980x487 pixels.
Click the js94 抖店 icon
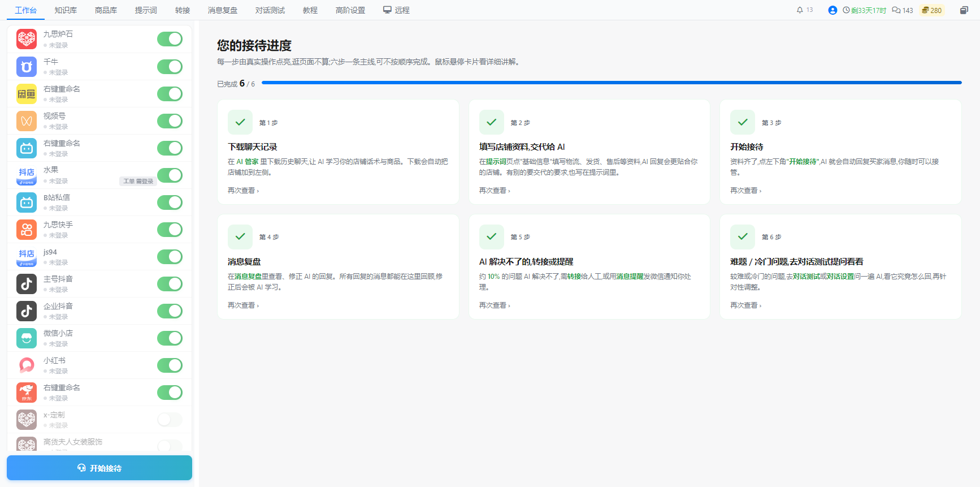[27, 257]
